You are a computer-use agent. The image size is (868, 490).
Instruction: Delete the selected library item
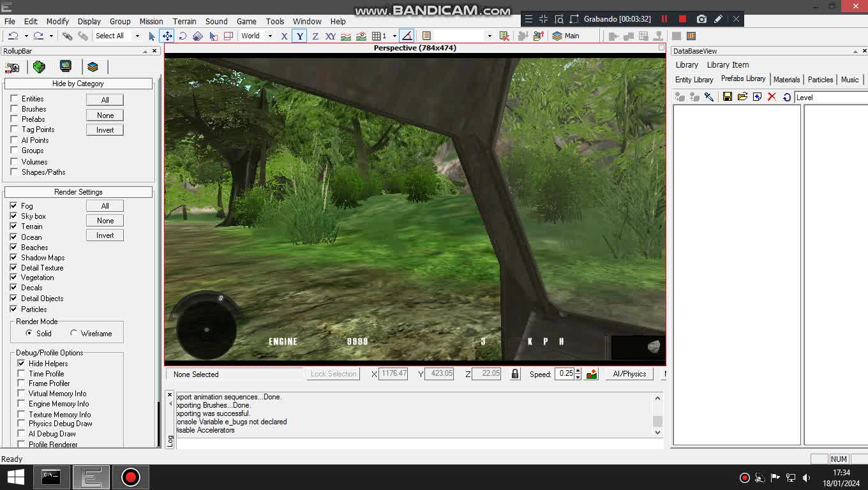pos(772,96)
